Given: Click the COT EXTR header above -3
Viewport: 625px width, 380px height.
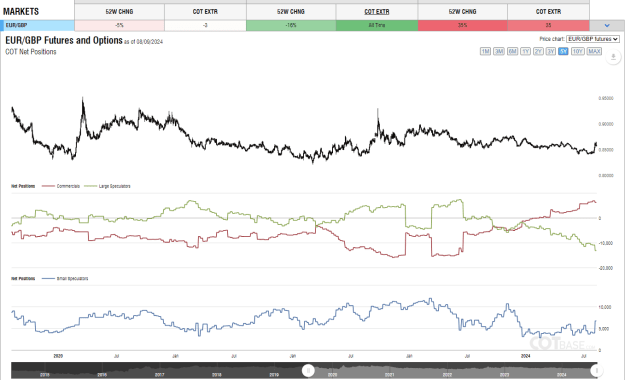Looking at the screenshot, I should point(205,12).
